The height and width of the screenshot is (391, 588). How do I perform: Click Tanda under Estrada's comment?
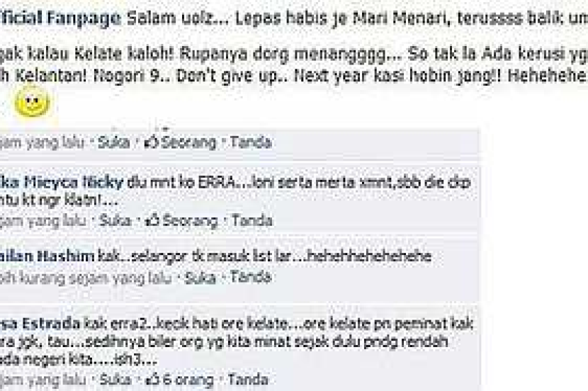248,380
